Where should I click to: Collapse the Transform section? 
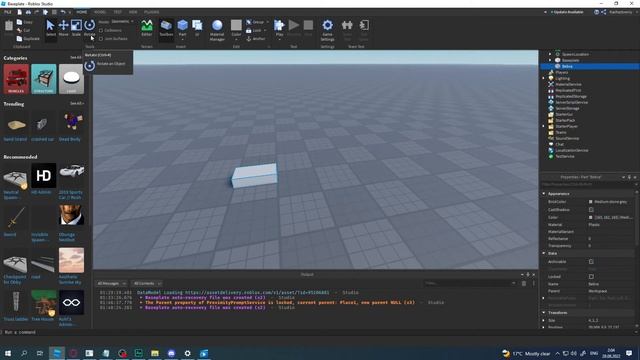pos(544,313)
